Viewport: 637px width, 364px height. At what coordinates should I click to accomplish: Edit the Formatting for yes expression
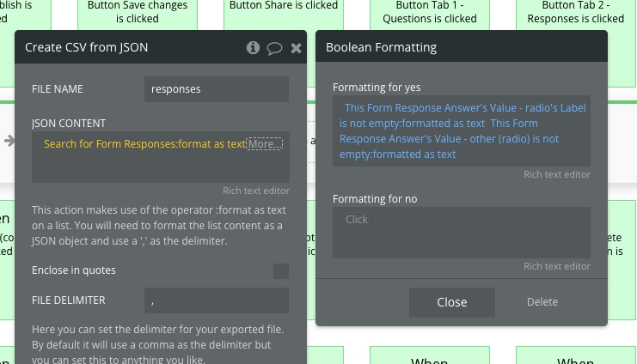(461, 130)
